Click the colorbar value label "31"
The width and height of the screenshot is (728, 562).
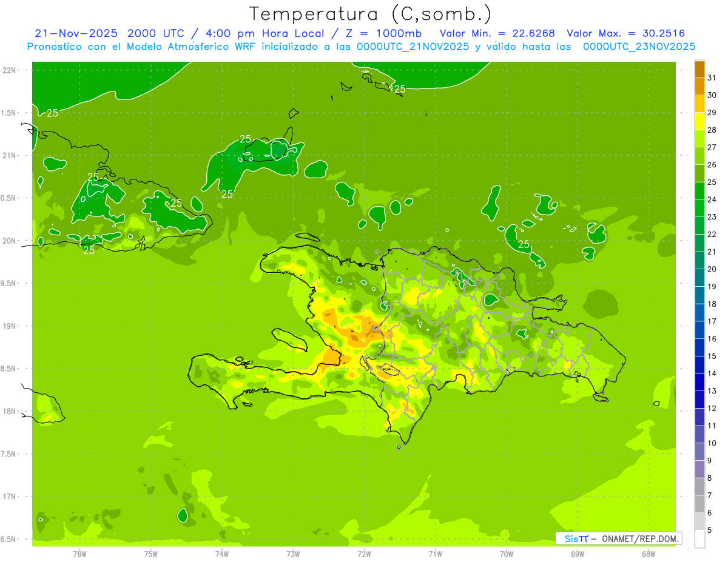712,78
